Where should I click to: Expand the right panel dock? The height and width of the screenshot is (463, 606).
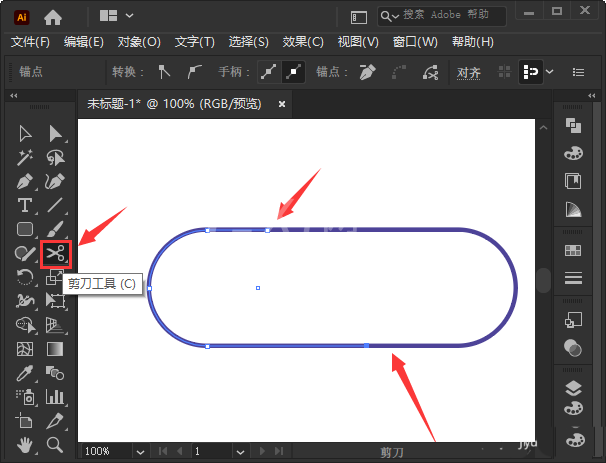[592, 95]
